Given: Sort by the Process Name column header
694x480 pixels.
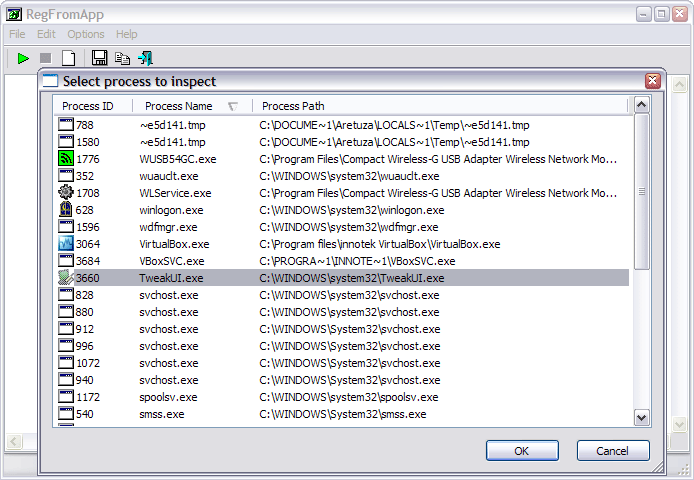Looking at the screenshot, I should pyautogui.click(x=193, y=106).
